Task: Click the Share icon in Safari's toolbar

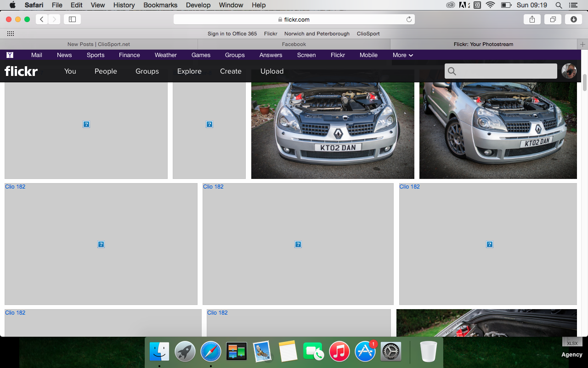Action: (532, 19)
